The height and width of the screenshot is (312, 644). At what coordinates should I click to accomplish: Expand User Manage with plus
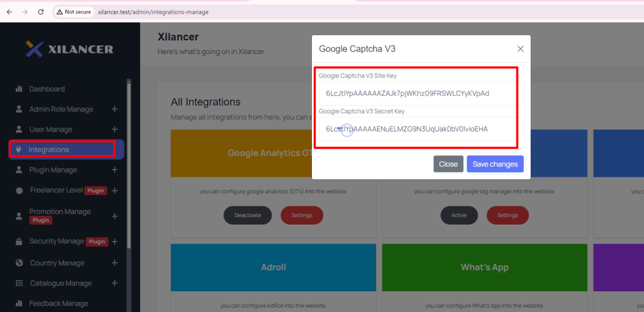tap(114, 130)
